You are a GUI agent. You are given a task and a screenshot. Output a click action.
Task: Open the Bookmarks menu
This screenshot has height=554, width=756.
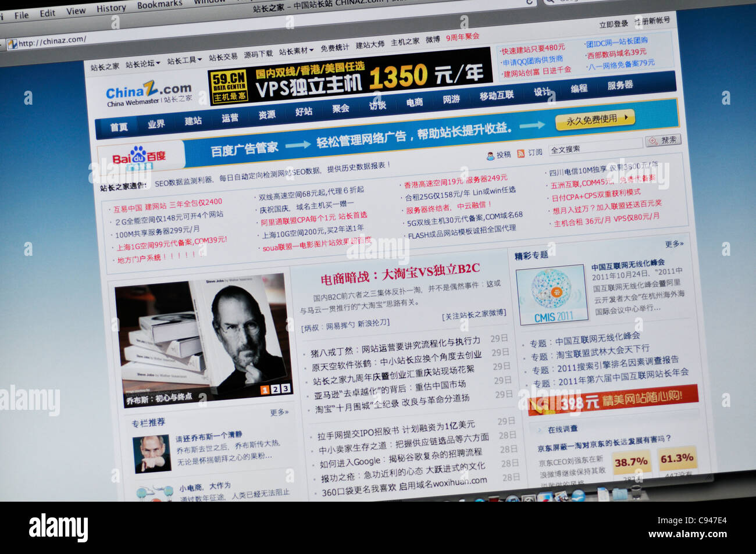point(160,5)
